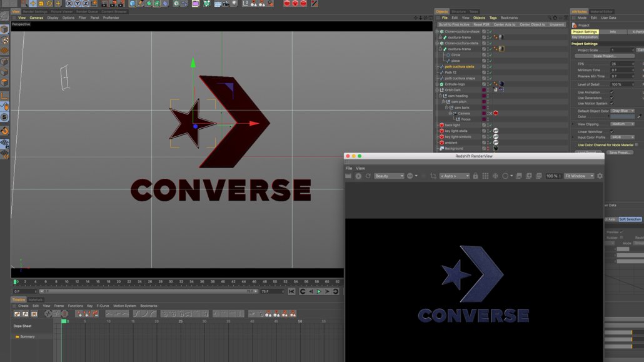Pick color with eyedropper beside Color field
The image size is (644, 362).
(x=639, y=117)
